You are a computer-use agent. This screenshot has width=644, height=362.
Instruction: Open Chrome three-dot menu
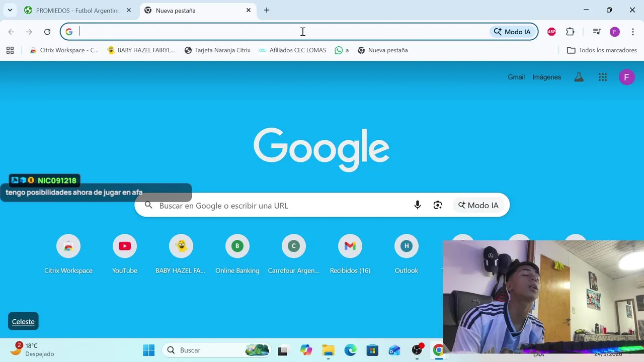[633, 32]
